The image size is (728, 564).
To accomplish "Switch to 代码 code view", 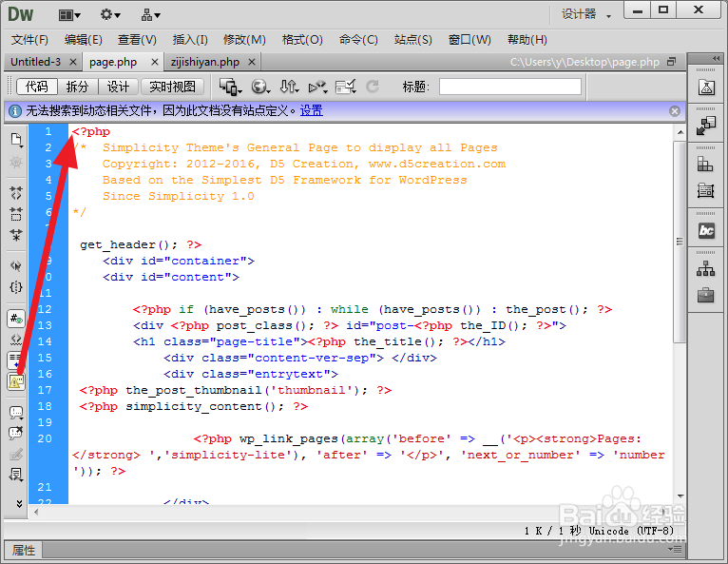I will [37, 87].
